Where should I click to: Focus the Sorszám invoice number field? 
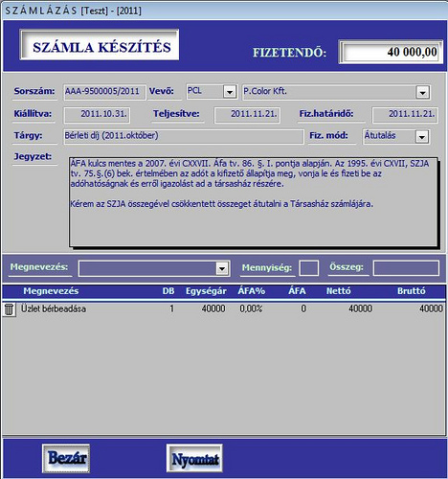105,92
